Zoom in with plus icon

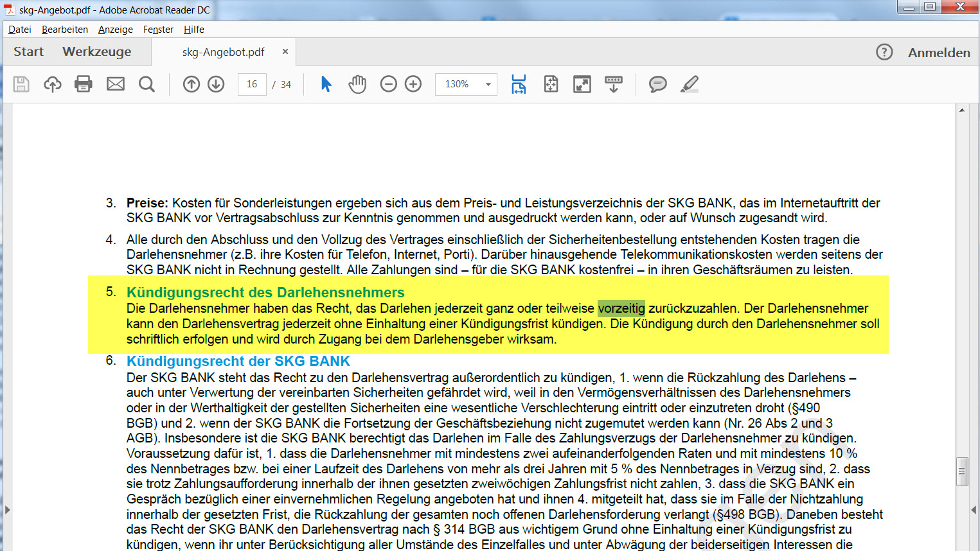click(413, 84)
